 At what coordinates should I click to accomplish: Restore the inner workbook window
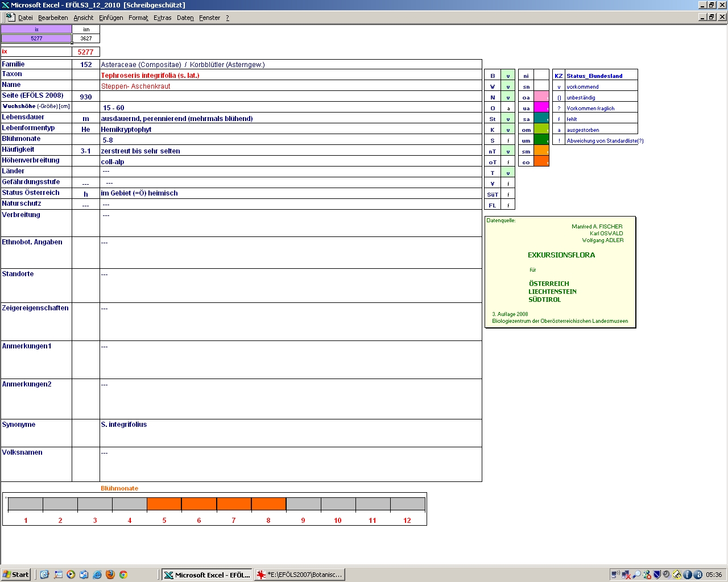712,16
